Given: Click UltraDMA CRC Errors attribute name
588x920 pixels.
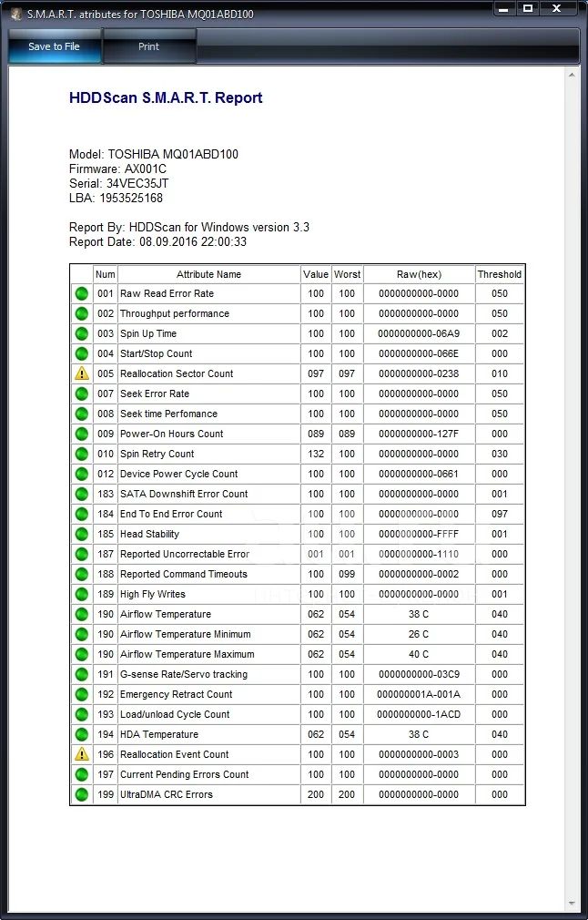Looking at the screenshot, I should [x=167, y=794].
